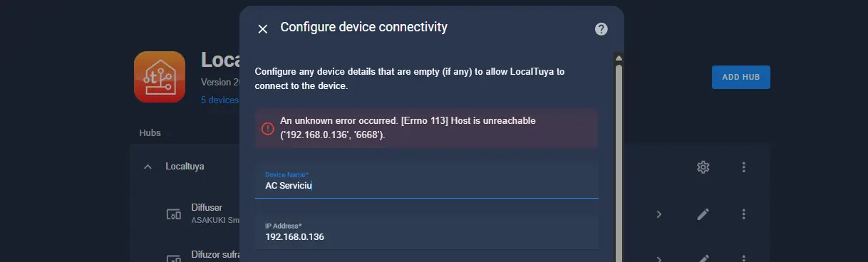Click the Diffuser device type icon
The image size is (868, 262).
(x=173, y=214)
